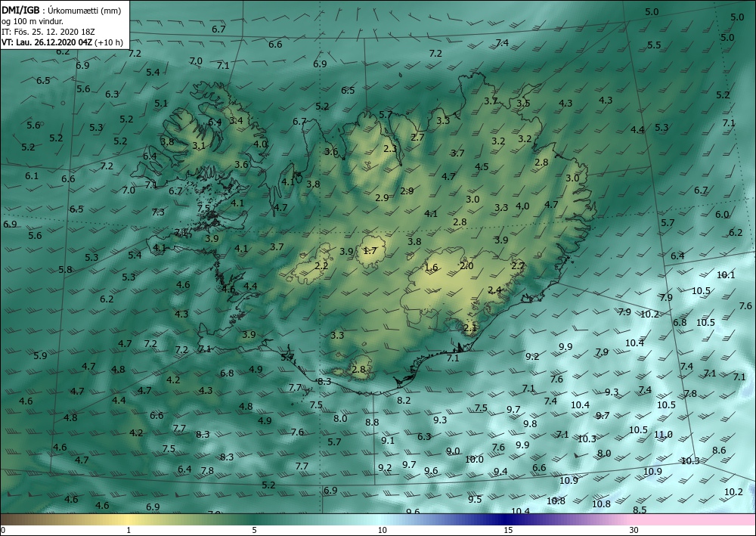Viewport: 756px width, 536px height.
Task: Click the '3.4' value on the map
Action: click(236, 120)
